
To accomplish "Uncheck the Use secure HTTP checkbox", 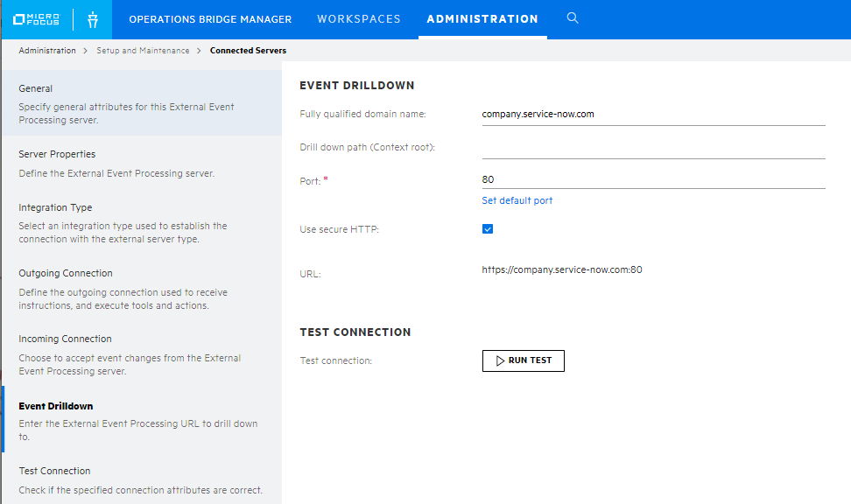I will coord(488,229).
